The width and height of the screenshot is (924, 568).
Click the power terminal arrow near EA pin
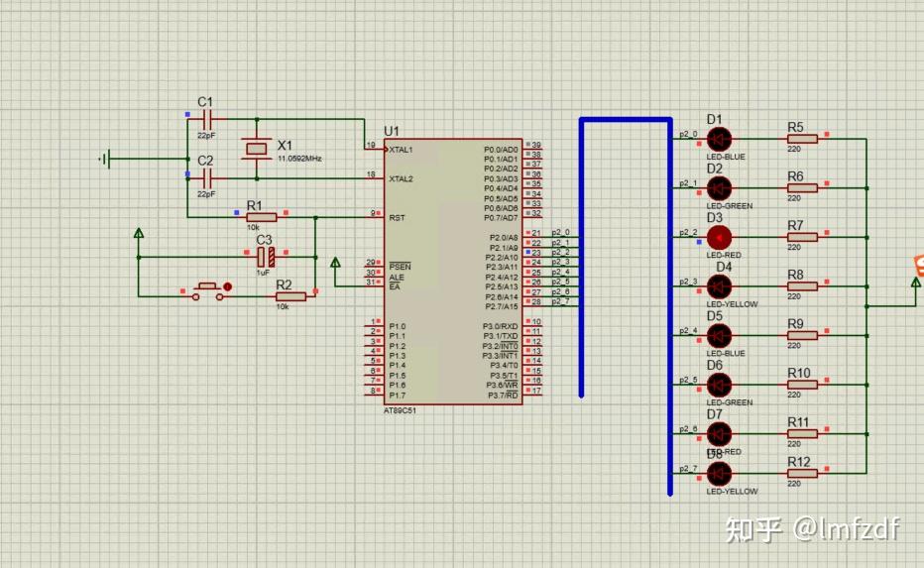pos(335,263)
